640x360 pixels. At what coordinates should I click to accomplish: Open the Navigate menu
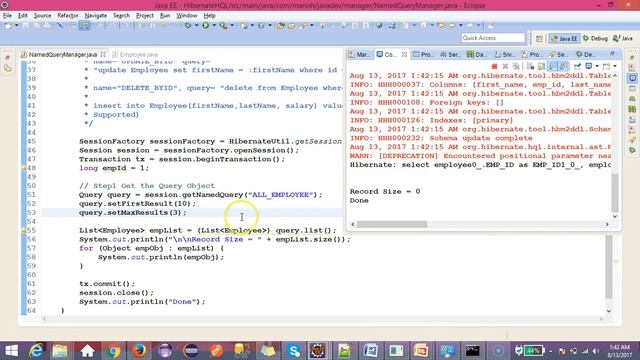click(96, 16)
